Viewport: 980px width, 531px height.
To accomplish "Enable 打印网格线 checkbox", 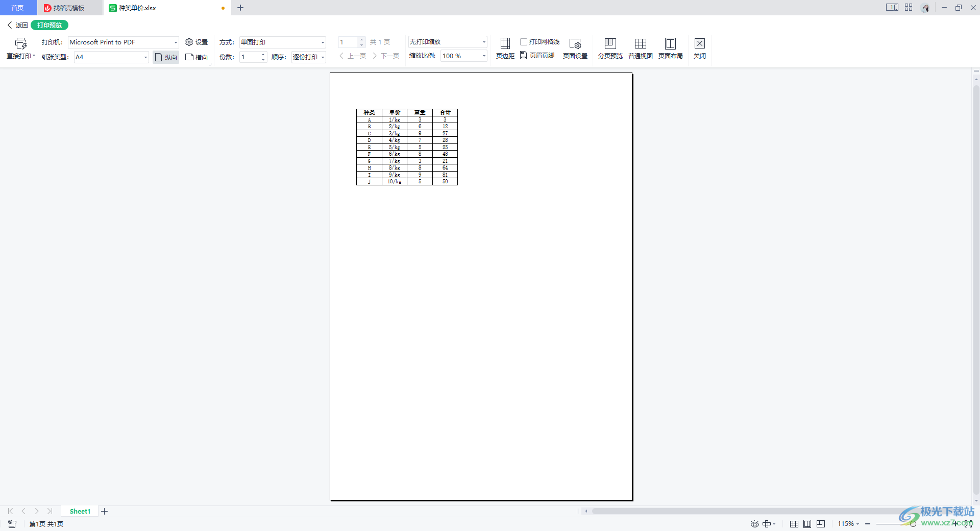I will tap(524, 42).
